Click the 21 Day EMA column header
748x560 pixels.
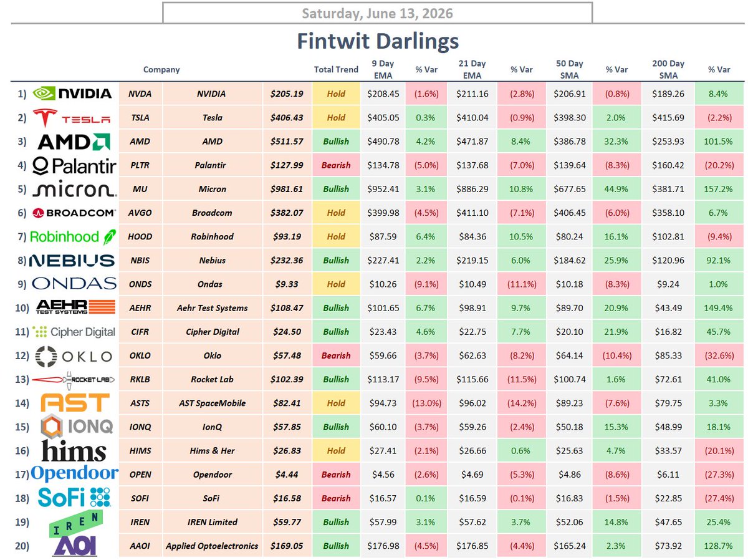pos(472,69)
